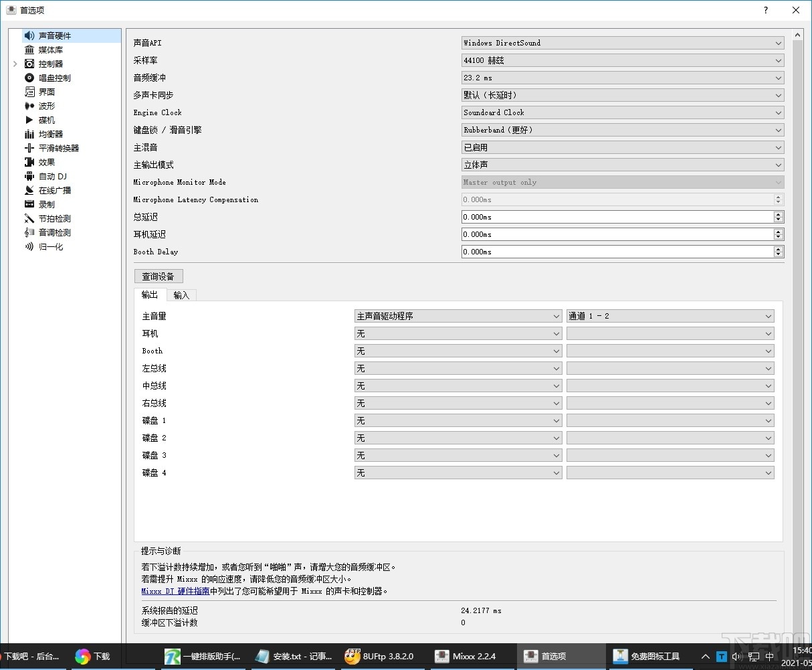
Task: Select 录制 in the preferences tree
Action: click(47, 204)
